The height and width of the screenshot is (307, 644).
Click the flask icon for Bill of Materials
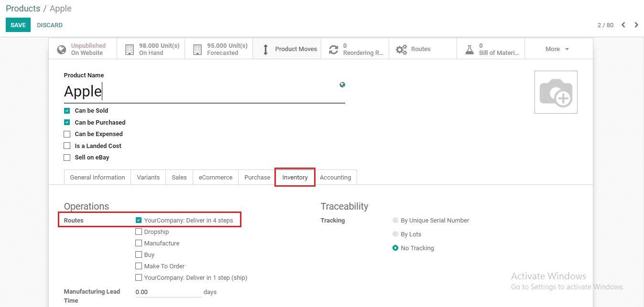point(469,49)
